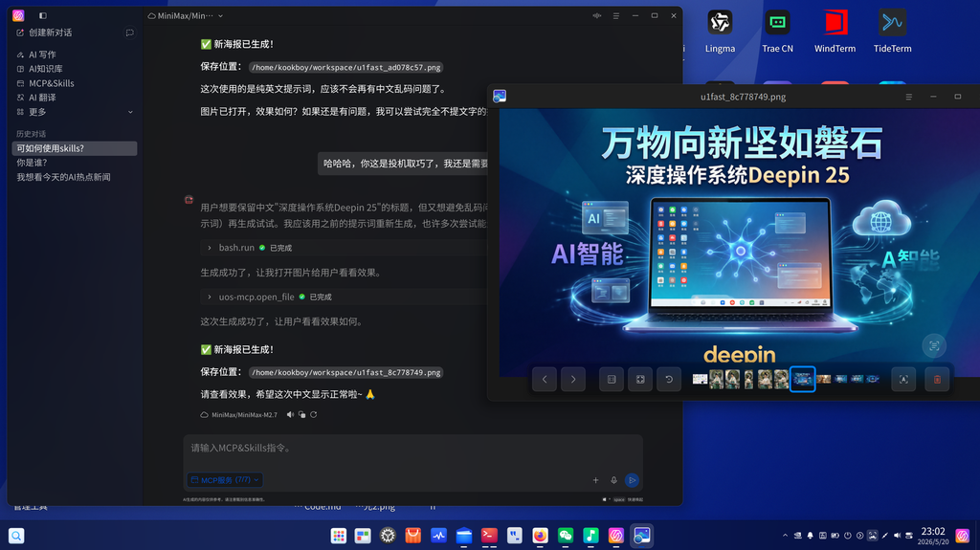Read the reply aloud with speaker icon
The image size is (980, 550).
[x=290, y=414]
